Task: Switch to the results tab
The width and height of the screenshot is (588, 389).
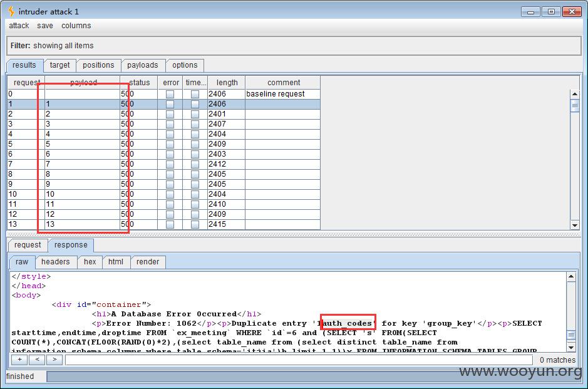Action: pos(24,65)
